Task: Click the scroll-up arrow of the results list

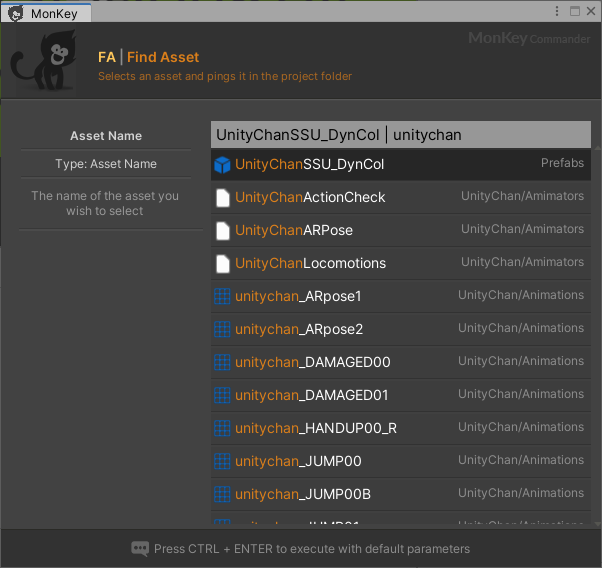Action: coord(597,148)
